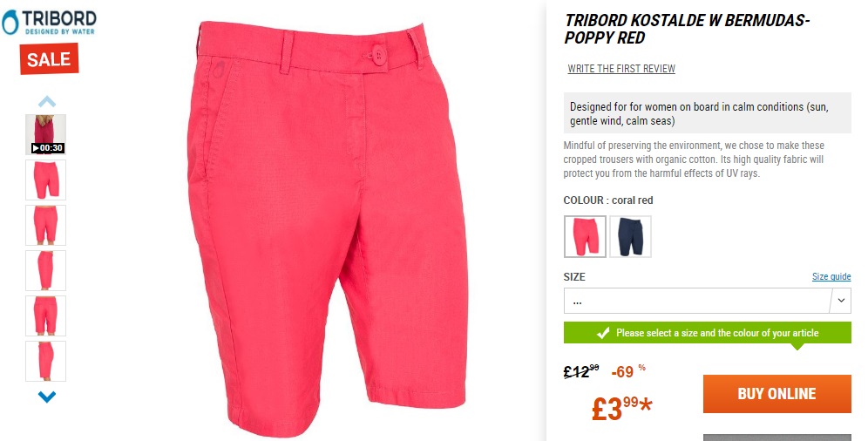Choose the navy blue colour swatch
The height and width of the screenshot is (441, 868).
tap(630, 237)
